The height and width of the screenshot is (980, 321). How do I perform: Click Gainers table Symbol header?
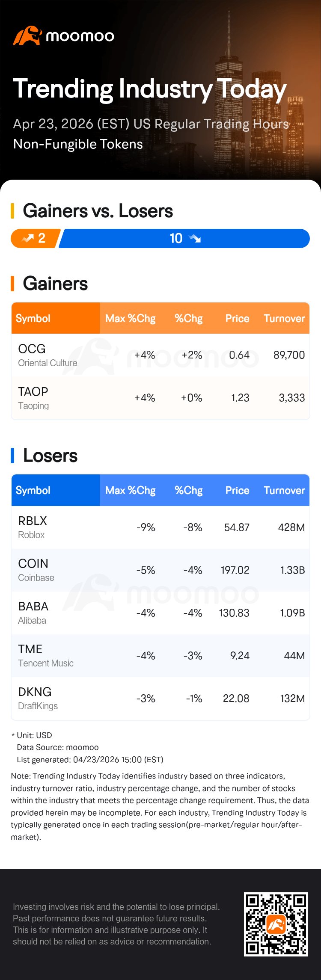tap(33, 319)
